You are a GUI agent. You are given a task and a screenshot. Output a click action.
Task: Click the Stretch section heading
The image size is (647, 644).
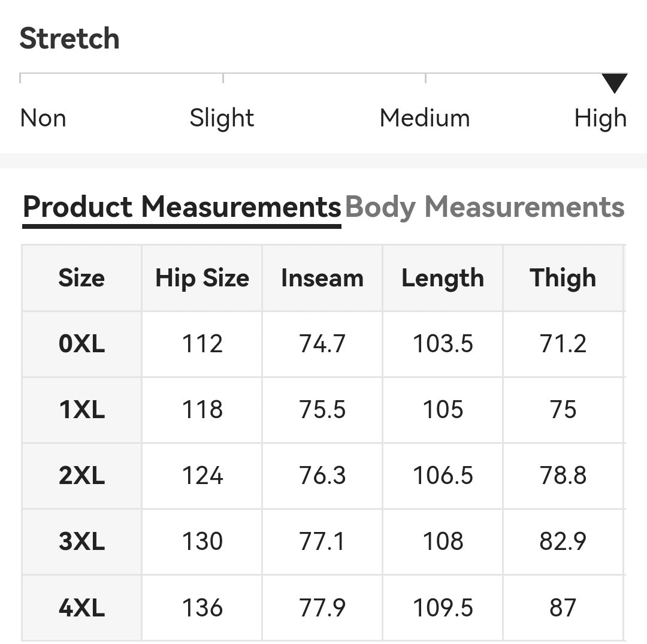pyautogui.click(x=69, y=38)
